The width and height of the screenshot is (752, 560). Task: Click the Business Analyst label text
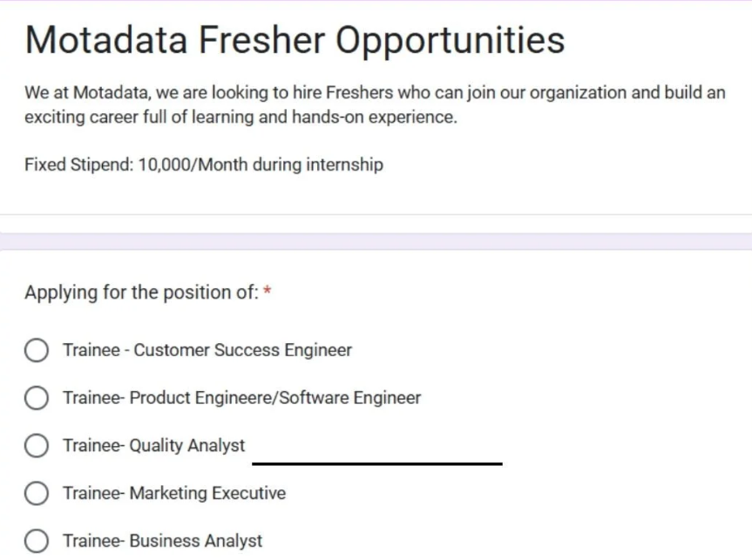pyautogui.click(x=162, y=540)
